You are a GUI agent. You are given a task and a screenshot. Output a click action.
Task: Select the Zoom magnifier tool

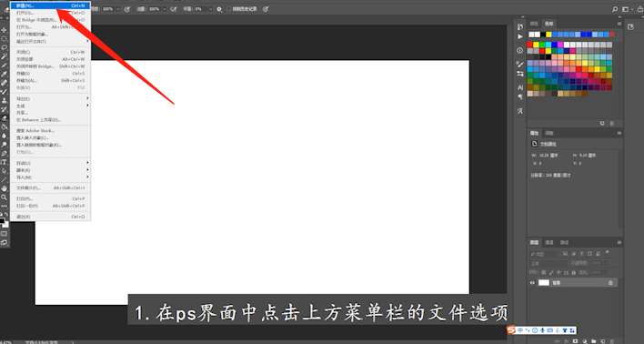point(5,197)
